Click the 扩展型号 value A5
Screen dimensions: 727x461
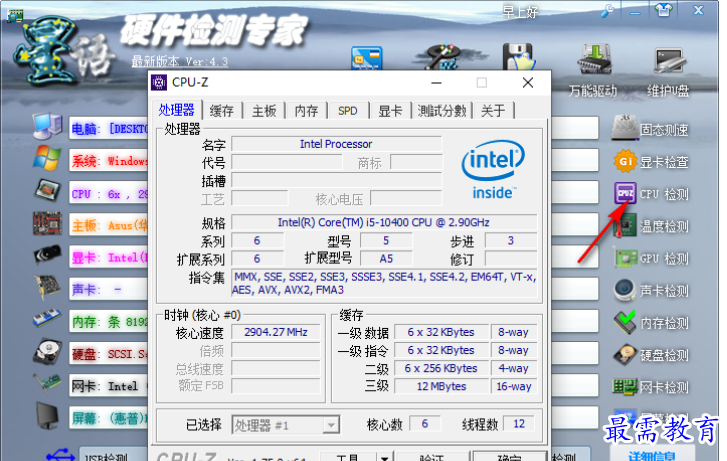click(x=386, y=259)
